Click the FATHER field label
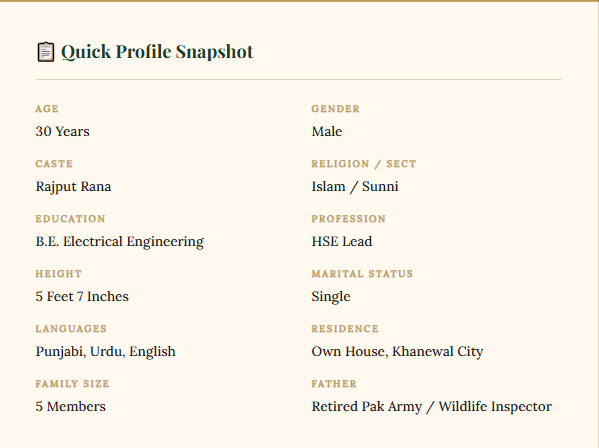The width and height of the screenshot is (599, 448). 334,384
